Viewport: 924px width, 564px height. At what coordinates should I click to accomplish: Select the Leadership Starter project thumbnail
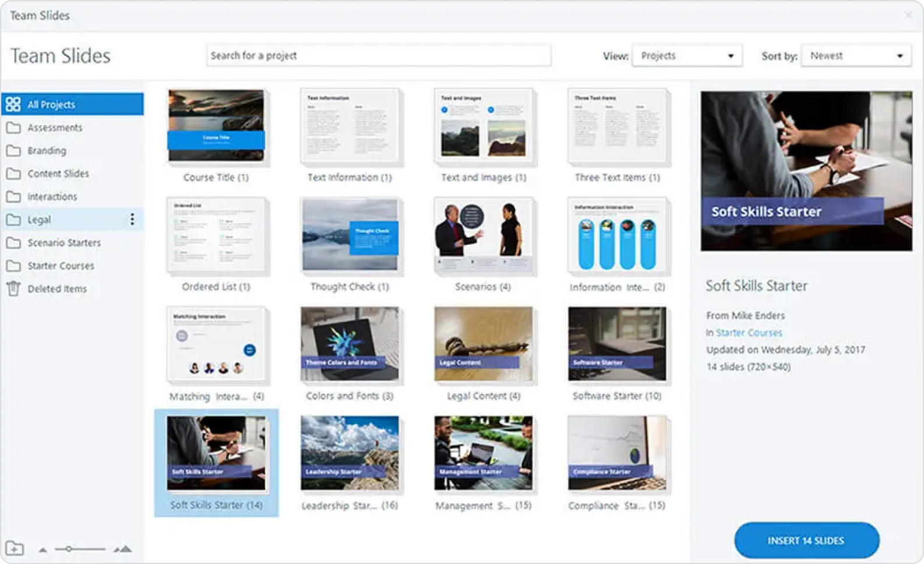click(x=350, y=453)
